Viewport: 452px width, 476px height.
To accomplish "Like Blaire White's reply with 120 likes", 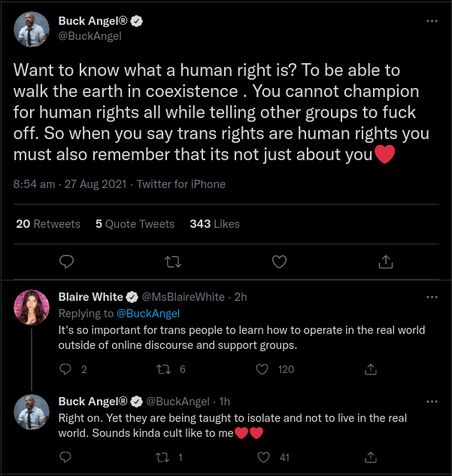I will 262,369.
